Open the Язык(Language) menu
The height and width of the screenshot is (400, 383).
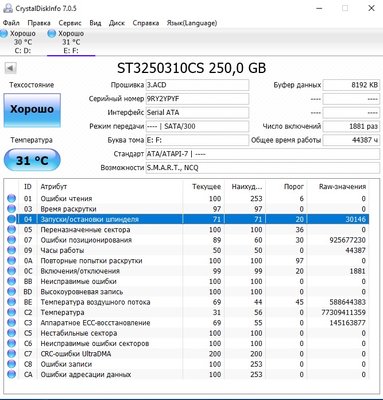coord(192,23)
